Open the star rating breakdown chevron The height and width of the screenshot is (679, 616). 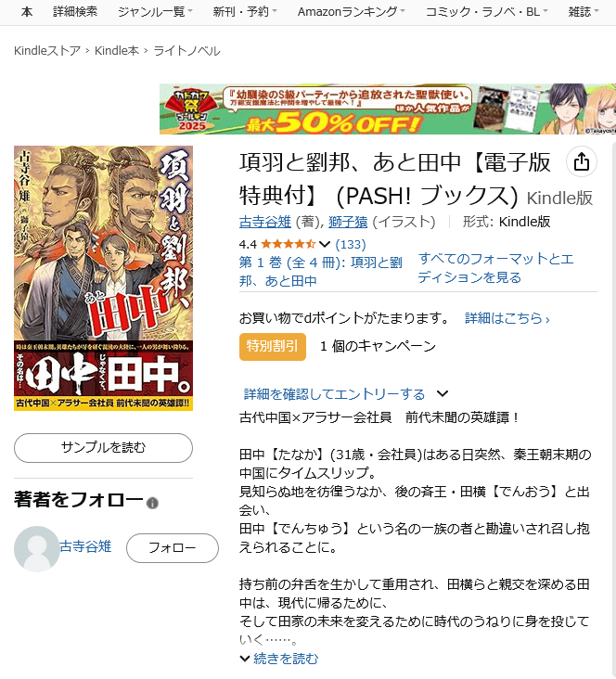325,244
